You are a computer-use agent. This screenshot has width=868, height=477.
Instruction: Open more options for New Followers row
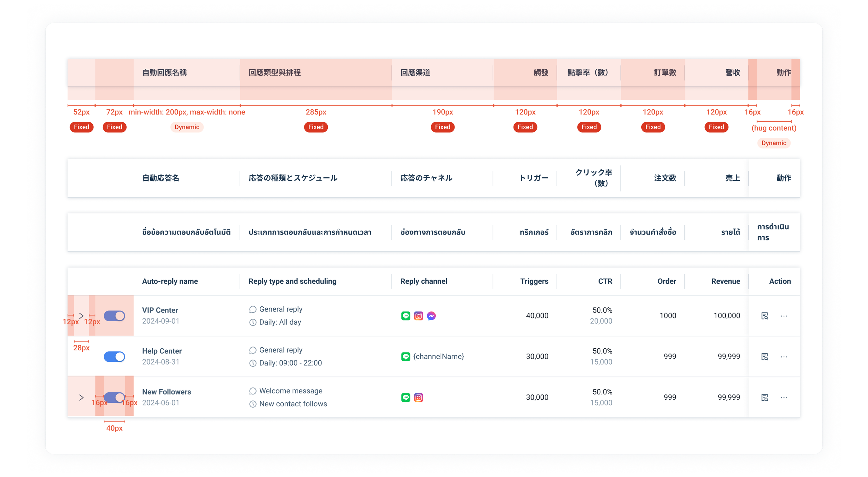pos(784,398)
